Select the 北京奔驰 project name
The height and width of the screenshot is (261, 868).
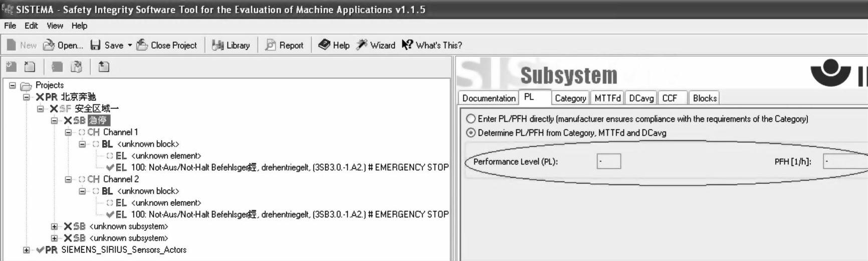coord(78,97)
